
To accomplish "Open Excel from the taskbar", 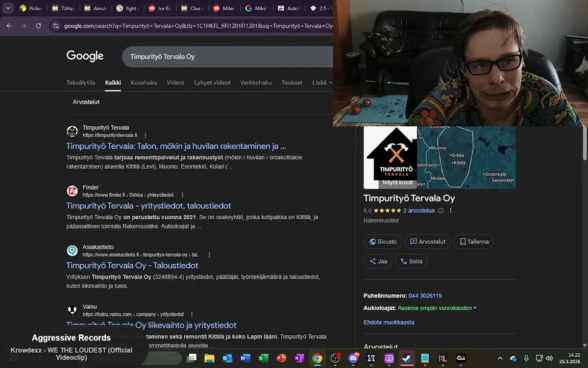I will pos(263,358).
